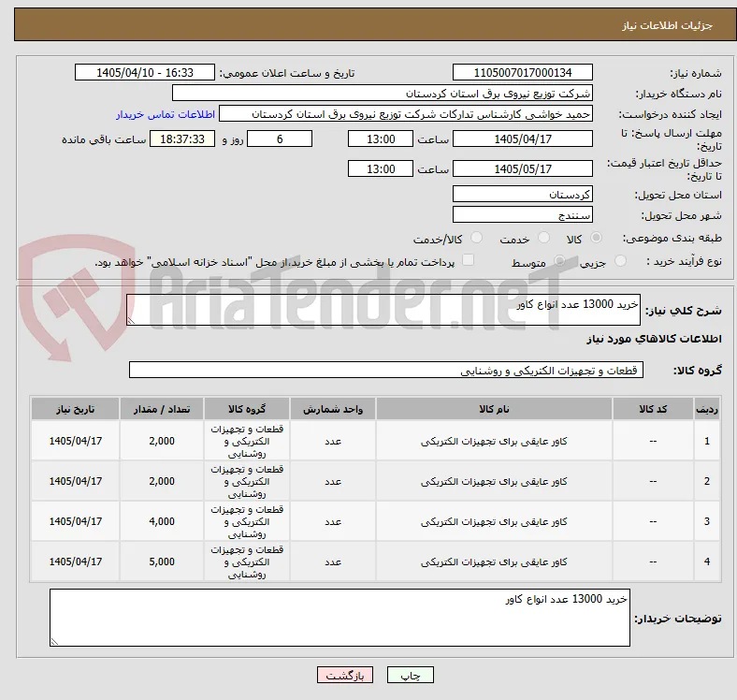Click the response deadline date 1405/04/17 field
Screen dimensions: 737x700
coord(523,139)
